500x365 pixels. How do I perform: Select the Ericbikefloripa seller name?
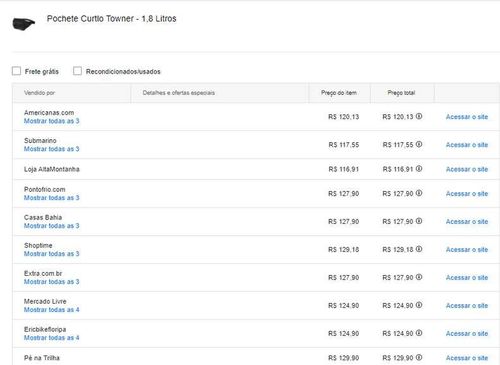[x=45, y=329]
